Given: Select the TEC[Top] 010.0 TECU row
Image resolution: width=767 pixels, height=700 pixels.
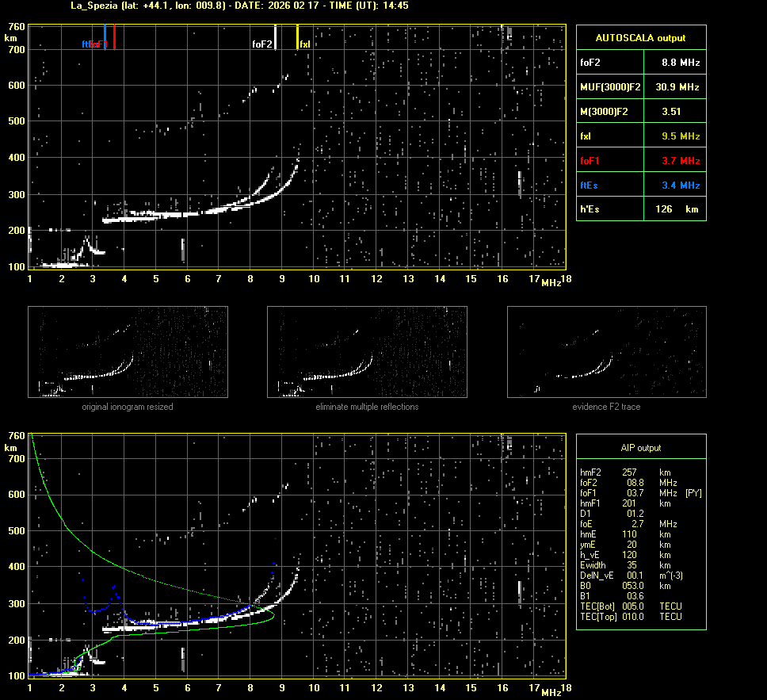Looking at the screenshot, I should (630, 617).
